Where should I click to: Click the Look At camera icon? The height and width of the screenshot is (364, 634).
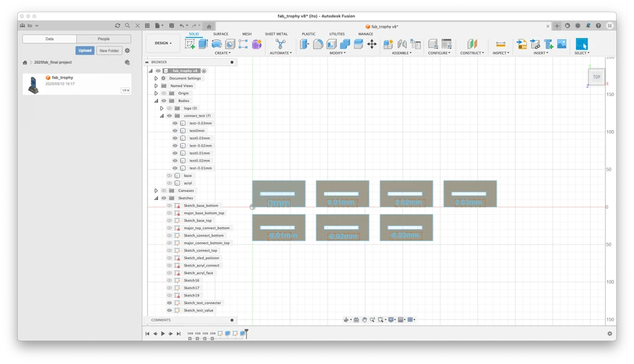356,319
